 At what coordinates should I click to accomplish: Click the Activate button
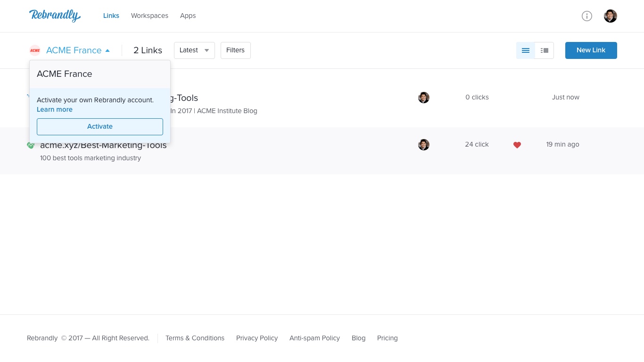(x=100, y=126)
